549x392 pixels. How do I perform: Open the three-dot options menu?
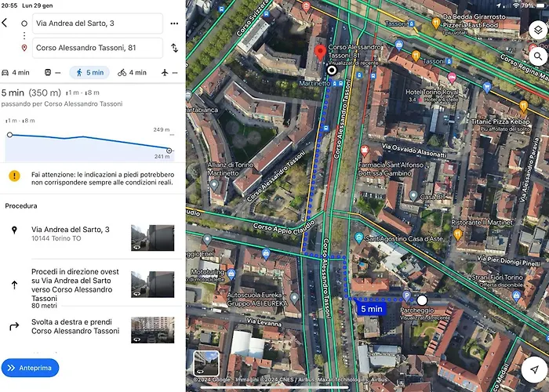click(174, 24)
